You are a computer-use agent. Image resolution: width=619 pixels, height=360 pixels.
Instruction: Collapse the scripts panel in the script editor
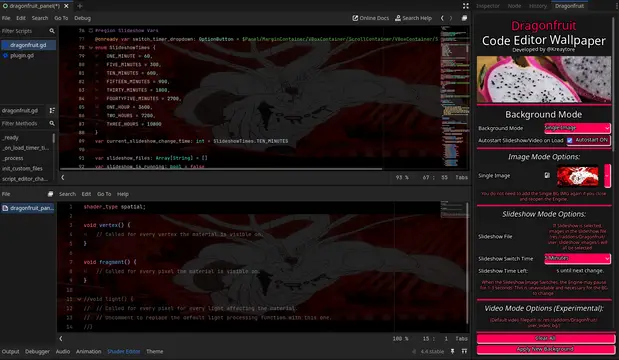tap(63, 178)
